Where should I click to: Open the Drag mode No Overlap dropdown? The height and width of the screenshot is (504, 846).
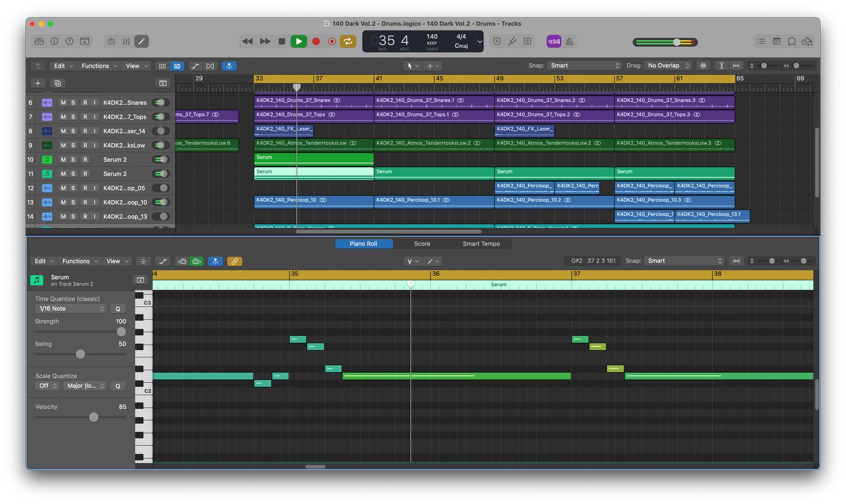[668, 65]
